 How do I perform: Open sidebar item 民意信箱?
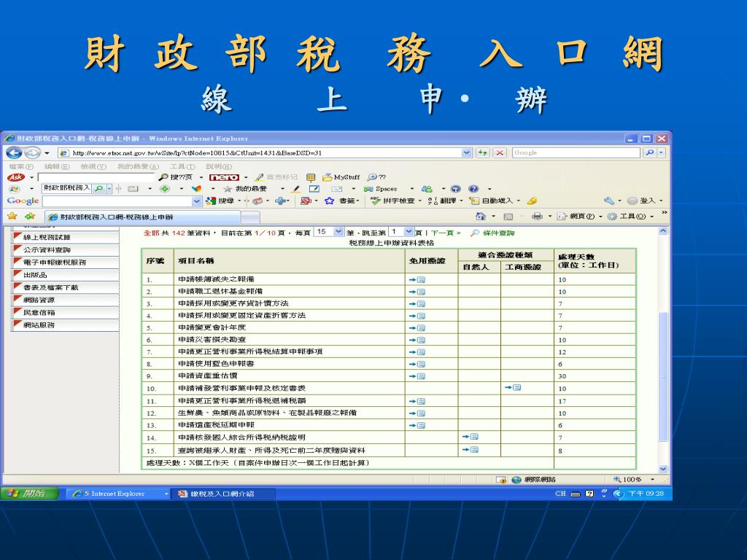point(65,312)
